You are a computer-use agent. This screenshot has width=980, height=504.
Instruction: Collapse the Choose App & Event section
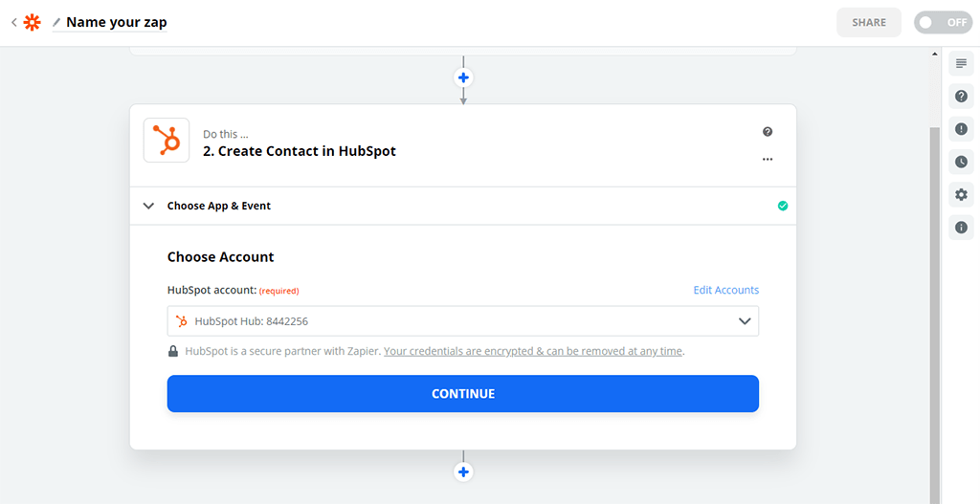point(148,206)
